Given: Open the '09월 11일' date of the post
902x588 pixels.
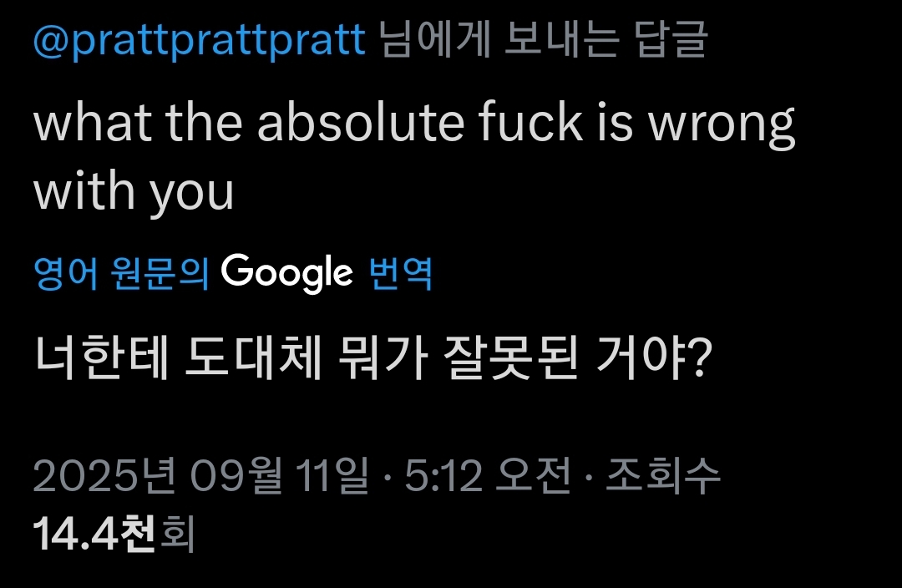Looking at the screenshot, I should 280,477.
